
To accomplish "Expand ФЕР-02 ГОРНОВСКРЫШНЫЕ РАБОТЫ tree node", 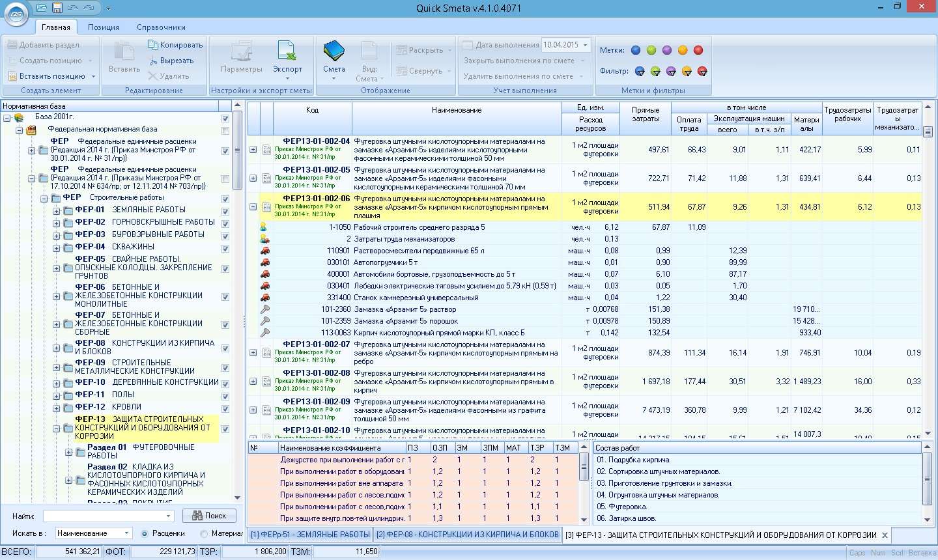I will (x=56, y=223).
